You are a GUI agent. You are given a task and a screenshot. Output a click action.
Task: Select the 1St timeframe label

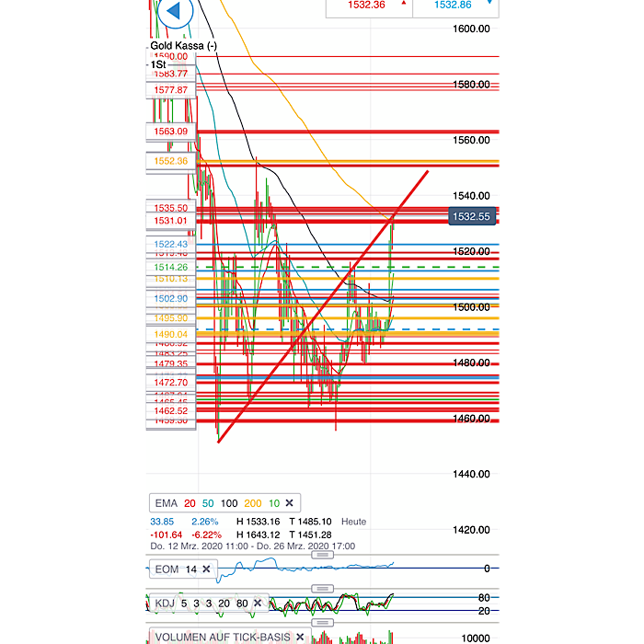pyautogui.click(x=158, y=64)
